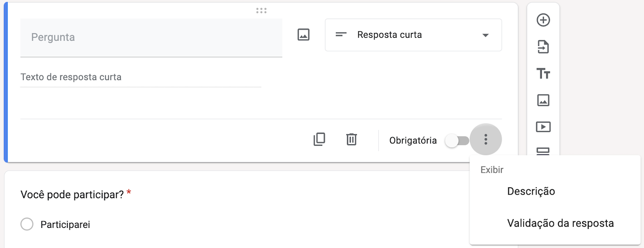Duplicate the current question

pyautogui.click(x=319, y=139)
